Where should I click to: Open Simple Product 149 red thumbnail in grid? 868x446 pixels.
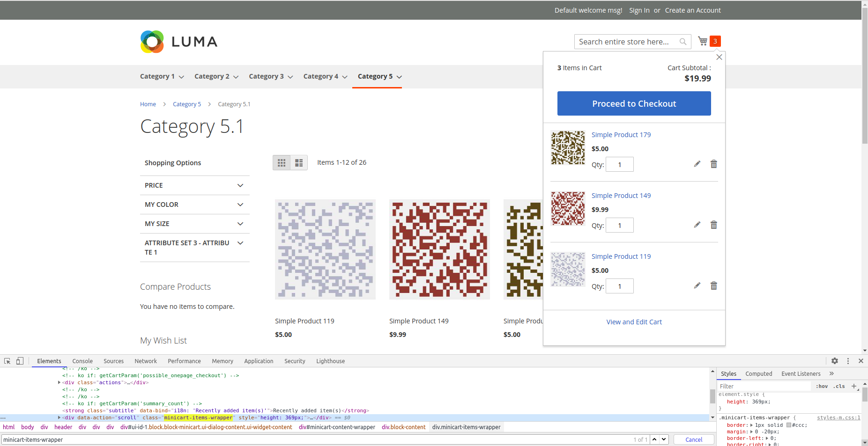(439, 249)
